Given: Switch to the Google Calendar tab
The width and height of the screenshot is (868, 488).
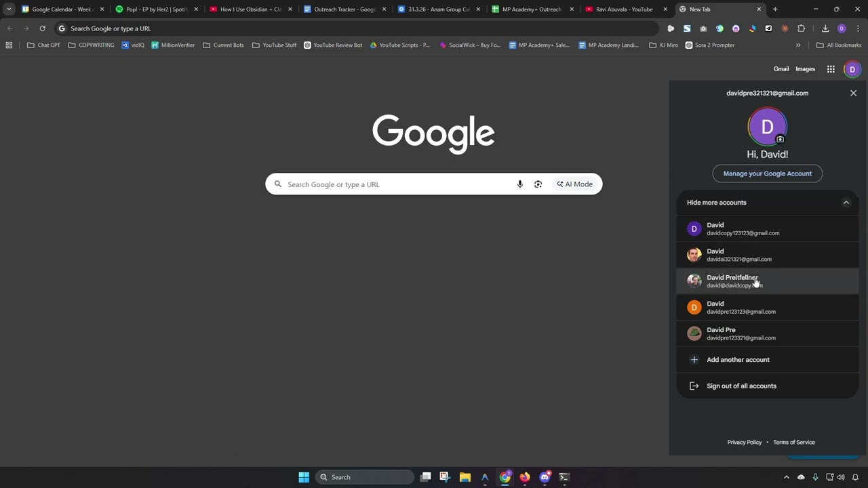Looking at the screenshot, I should coord(62,9).
